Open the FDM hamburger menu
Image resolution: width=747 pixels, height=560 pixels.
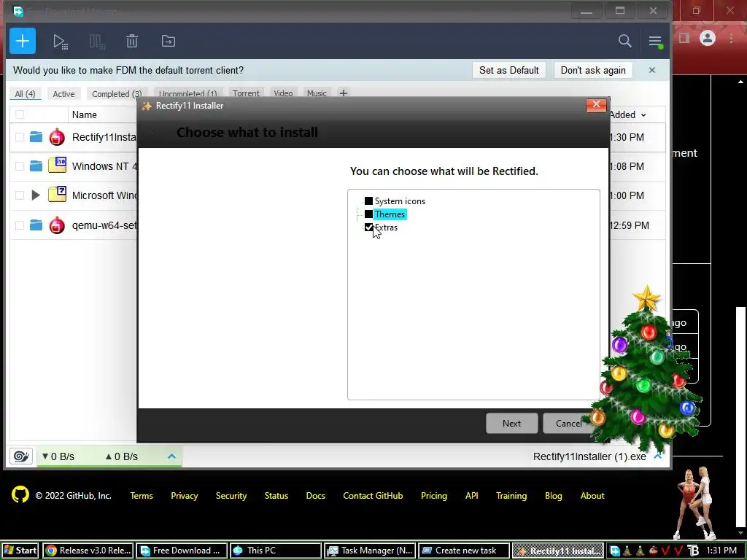point(655,42)
